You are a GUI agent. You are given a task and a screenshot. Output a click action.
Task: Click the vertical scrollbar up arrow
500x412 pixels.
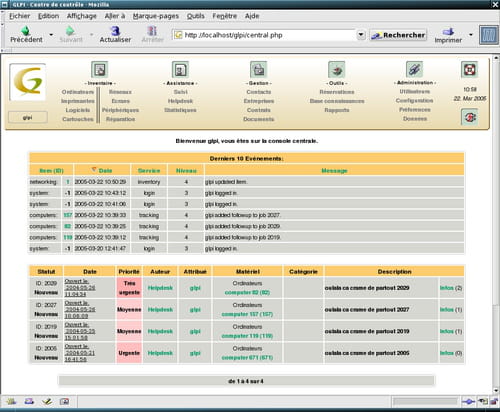[x=496, y=58]
